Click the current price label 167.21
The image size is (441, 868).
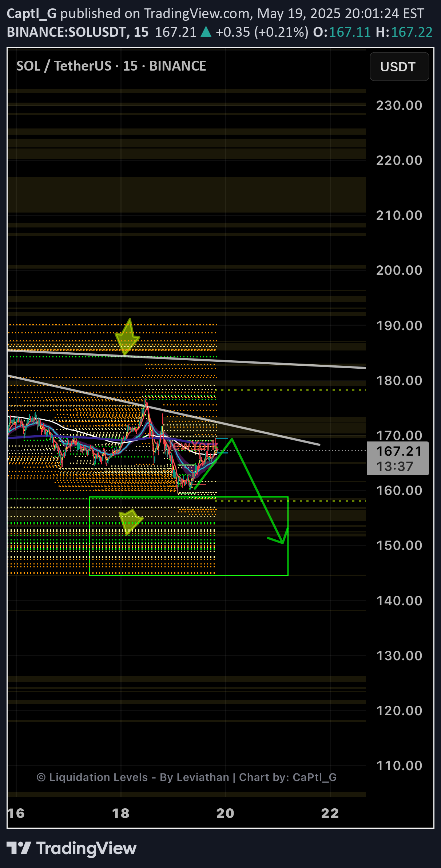tap(399, 451)
